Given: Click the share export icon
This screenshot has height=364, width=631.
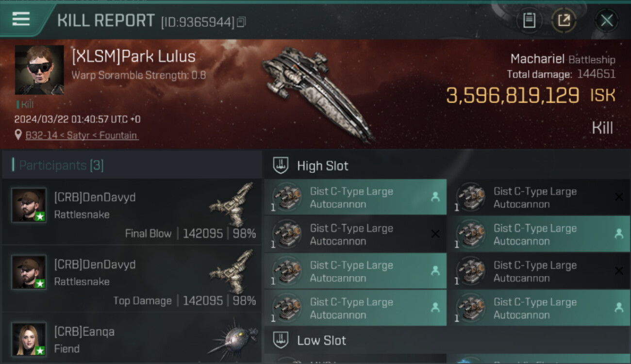Looking at the screenshot, I should (564, 20).
